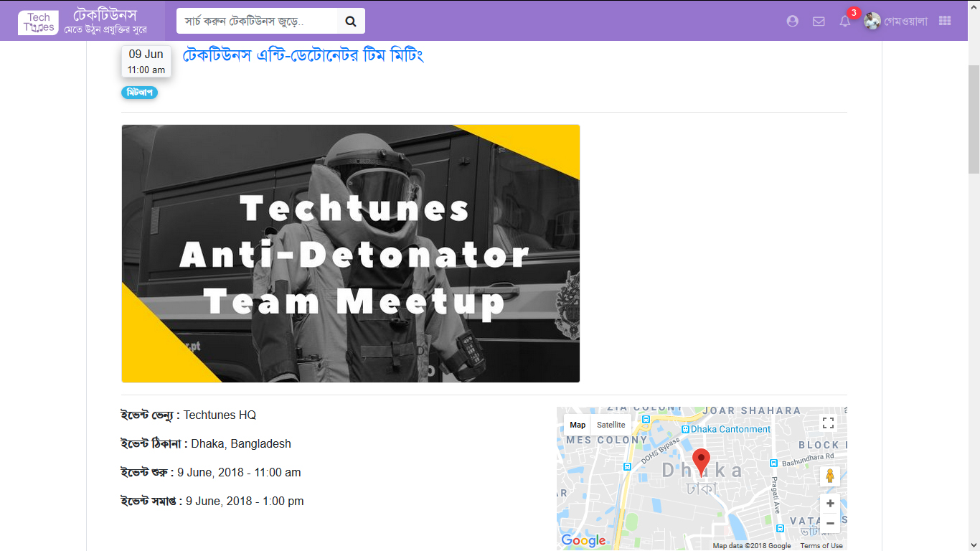The height and width of the screenshot is (551, 980).
Task: Click the Map data ©2018 Google text
Action: click(x=752, y=546)
